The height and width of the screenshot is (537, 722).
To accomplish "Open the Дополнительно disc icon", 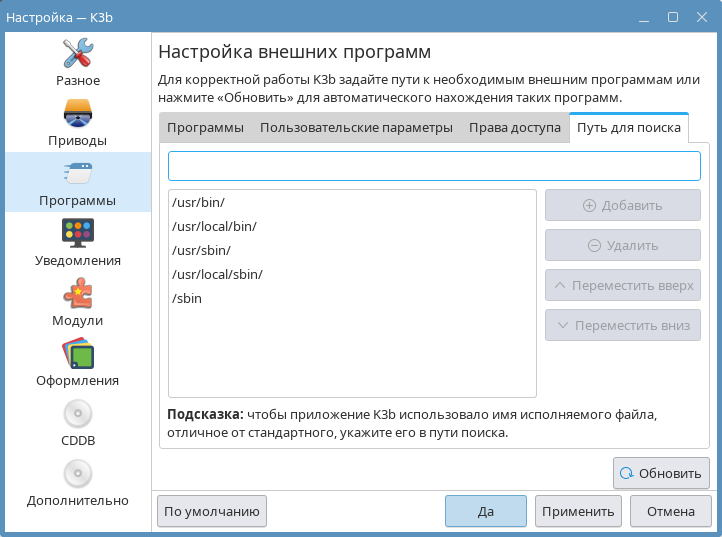I will (78, 472).
